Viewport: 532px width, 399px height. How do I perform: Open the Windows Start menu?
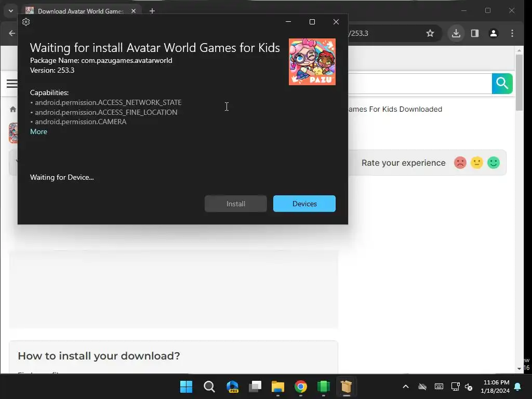187,387
